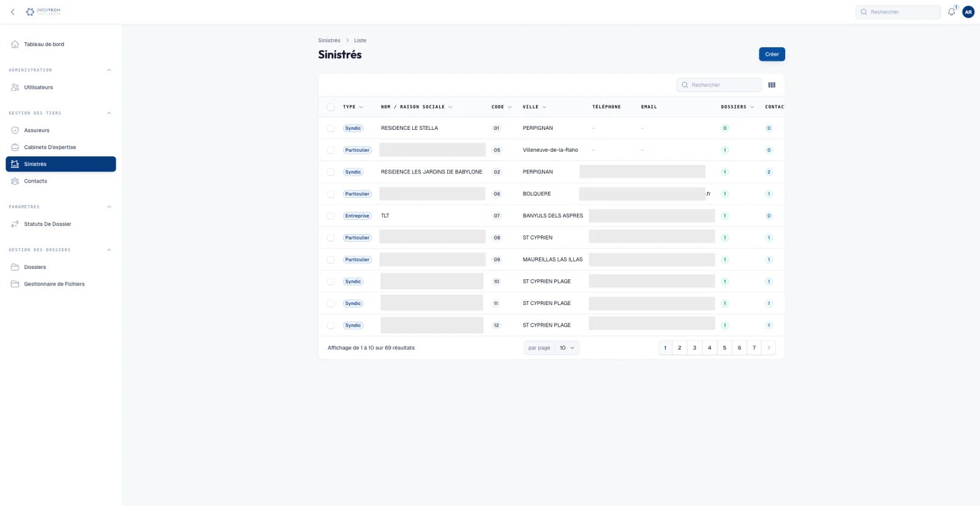Toggle table columns via the columns icon
The image size is (980, 506).
(x=772, y=85)
